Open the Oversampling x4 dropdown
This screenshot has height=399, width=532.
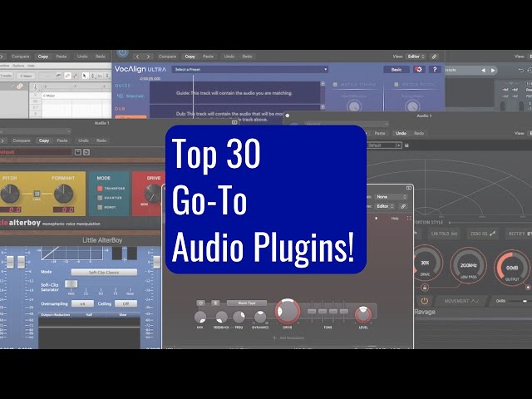pyautogui.click(x=82, y=303)
